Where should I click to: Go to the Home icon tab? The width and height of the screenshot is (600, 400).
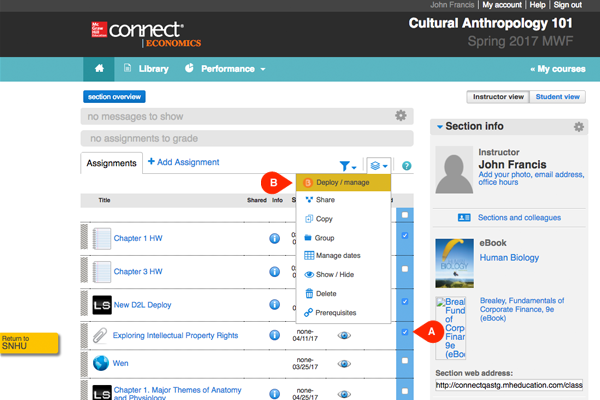pyautogui.click(x=99, y=69)
